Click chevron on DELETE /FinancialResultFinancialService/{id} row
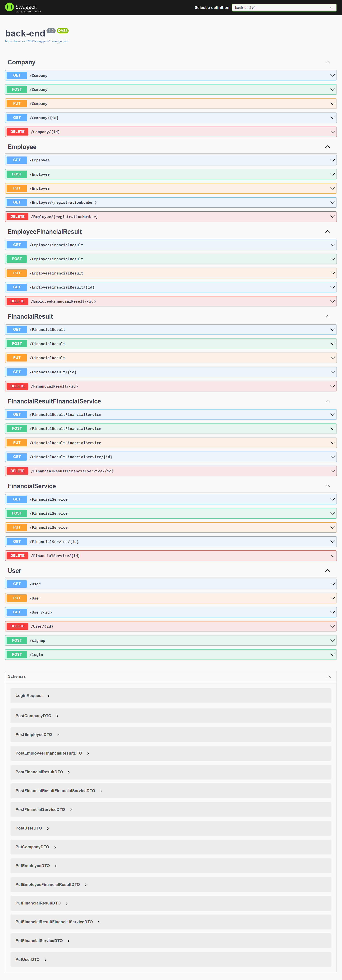The image size is (342, 980). click(x=333, y=471)
